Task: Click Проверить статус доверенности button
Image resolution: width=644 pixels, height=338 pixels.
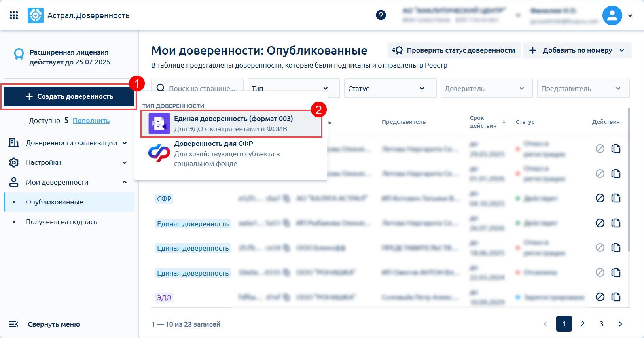Action: click(x=454, y=50)
